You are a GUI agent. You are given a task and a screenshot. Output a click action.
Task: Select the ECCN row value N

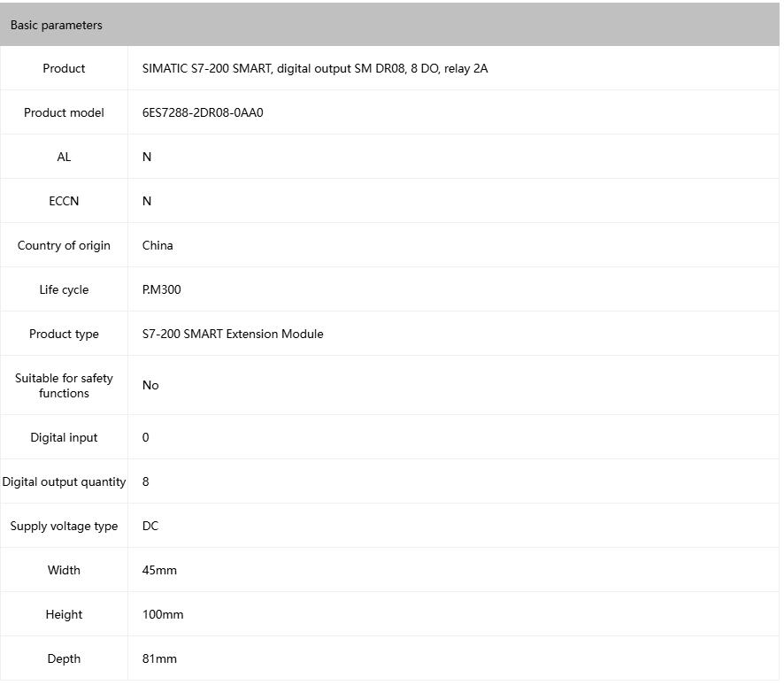pos(147,201)
